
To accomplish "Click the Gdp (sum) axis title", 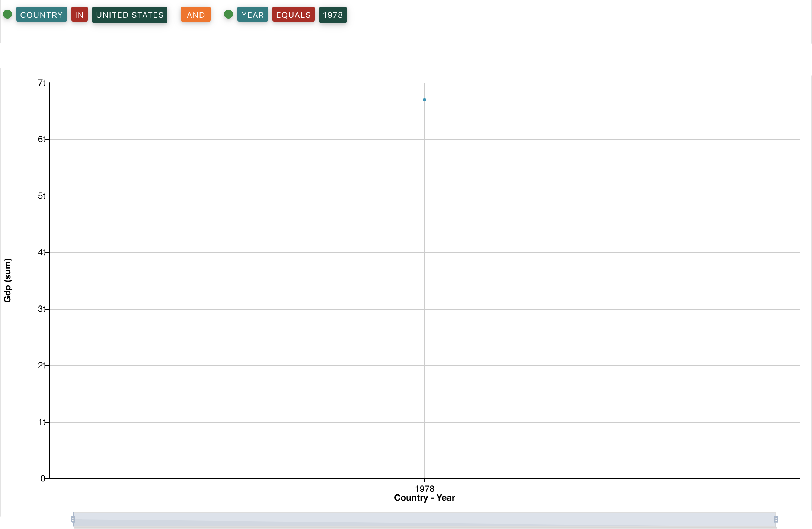I will 7,280.
